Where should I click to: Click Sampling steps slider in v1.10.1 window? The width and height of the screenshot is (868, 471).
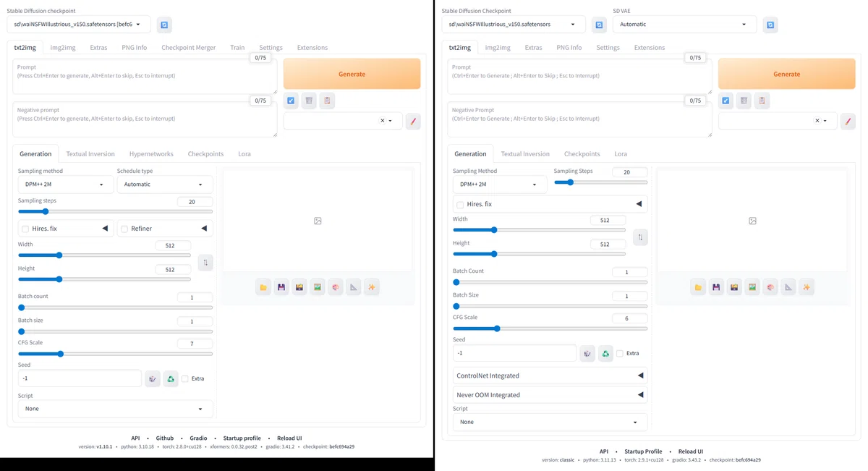coord(116,211)
